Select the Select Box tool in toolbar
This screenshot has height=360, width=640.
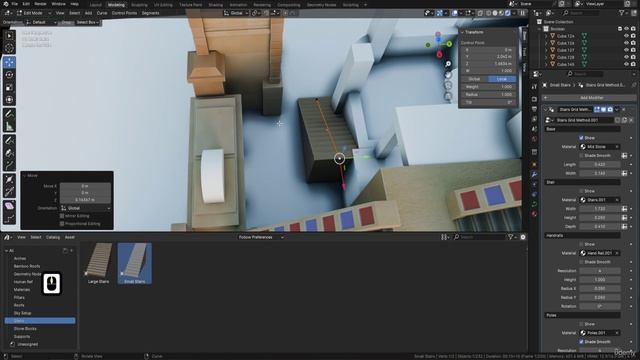9,36
